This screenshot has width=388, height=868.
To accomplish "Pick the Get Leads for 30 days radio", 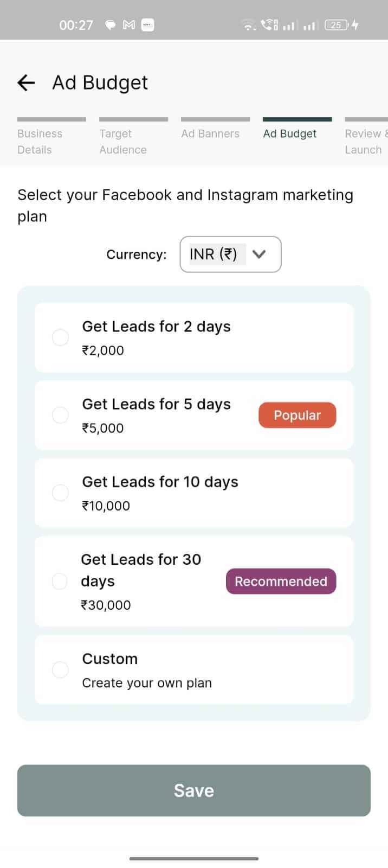I will tap(60, 581).
